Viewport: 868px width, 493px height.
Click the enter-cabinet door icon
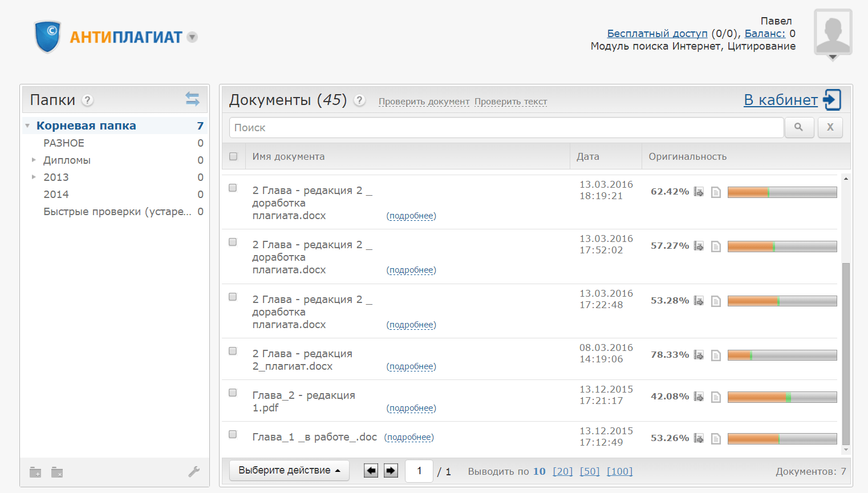(x=833, y=99)
